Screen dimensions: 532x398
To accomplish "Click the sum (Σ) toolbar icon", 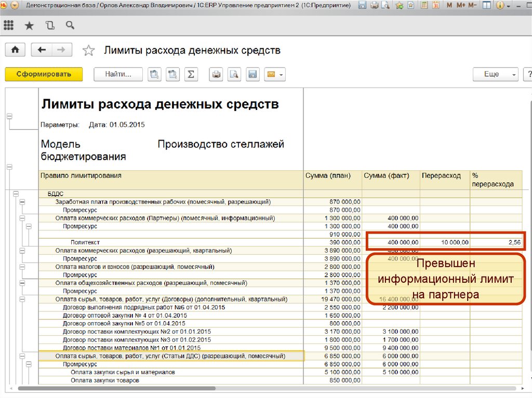I will point(191,74).
